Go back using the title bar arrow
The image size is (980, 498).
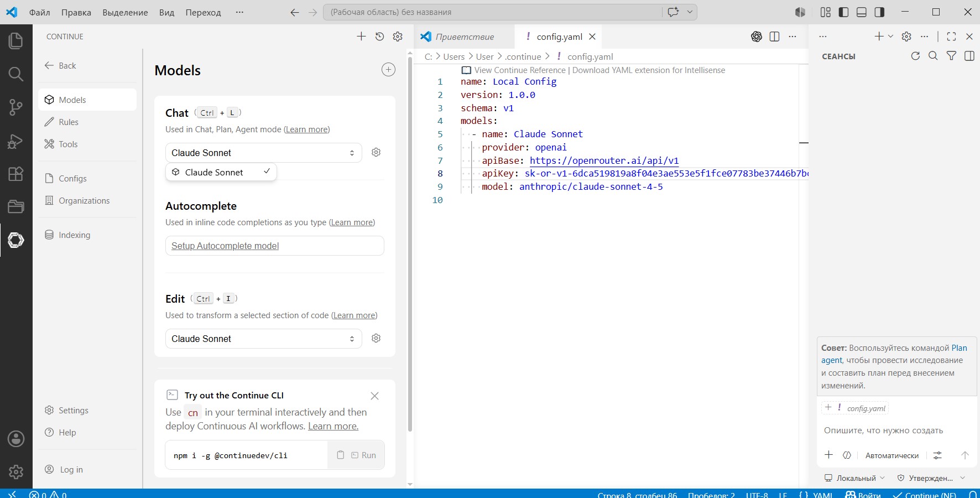(x=295, y=12)
